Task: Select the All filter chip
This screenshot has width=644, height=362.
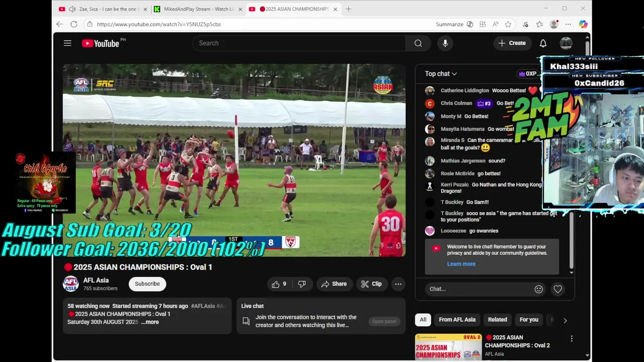Action: point(423,320)
